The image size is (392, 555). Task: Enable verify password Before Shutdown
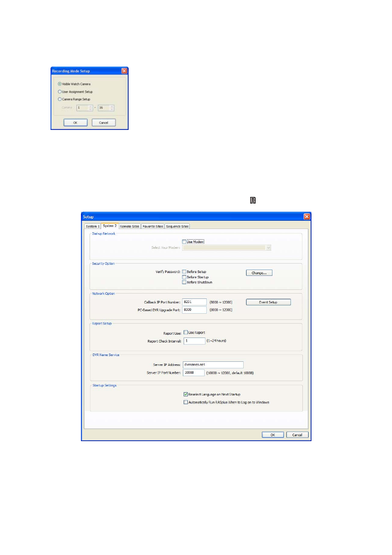184,282
